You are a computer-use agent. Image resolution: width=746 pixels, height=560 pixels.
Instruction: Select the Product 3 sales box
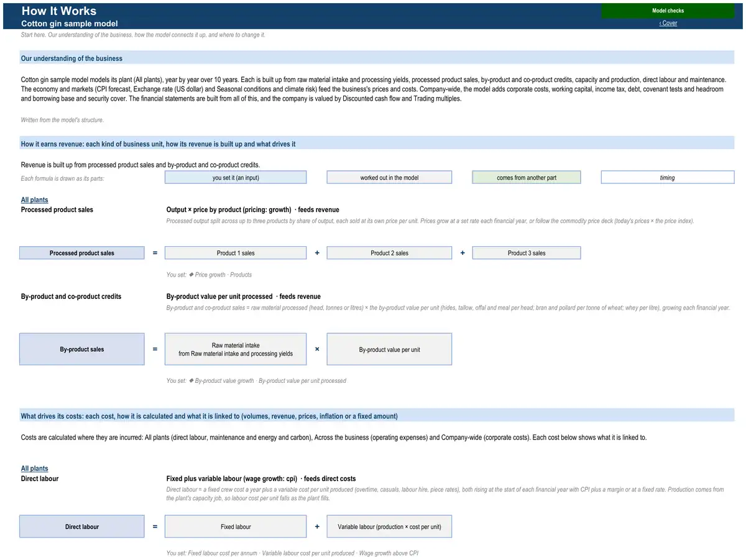[527, 253]
